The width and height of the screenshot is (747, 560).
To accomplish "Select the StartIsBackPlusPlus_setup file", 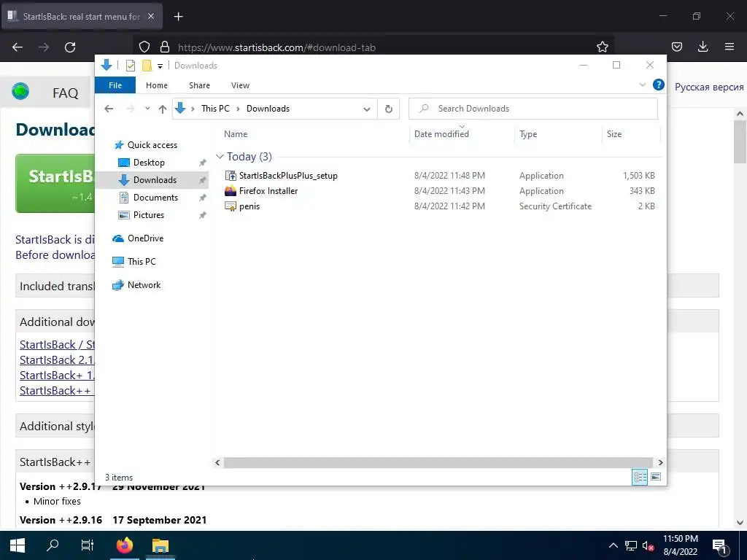I will coord(288,176).
